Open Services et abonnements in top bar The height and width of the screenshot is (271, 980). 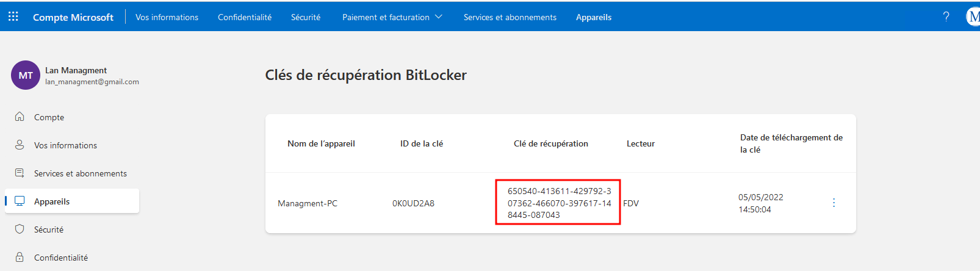click(x=510, y=17)
